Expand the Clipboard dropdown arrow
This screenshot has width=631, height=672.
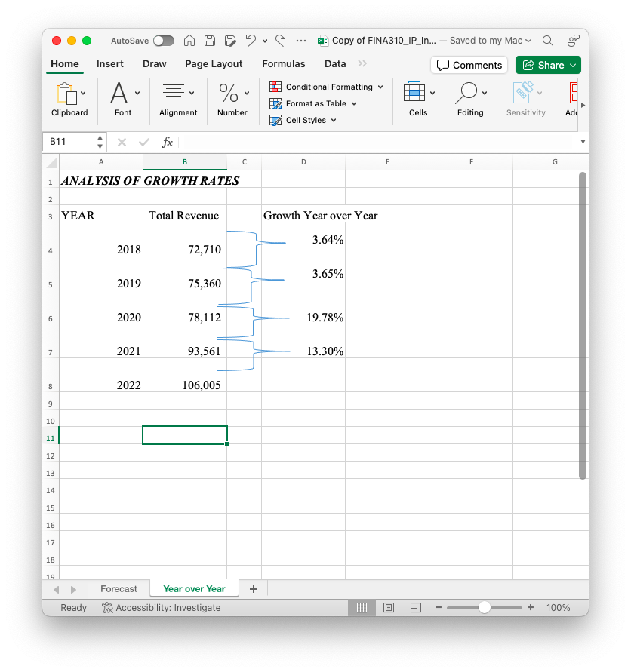83,93
